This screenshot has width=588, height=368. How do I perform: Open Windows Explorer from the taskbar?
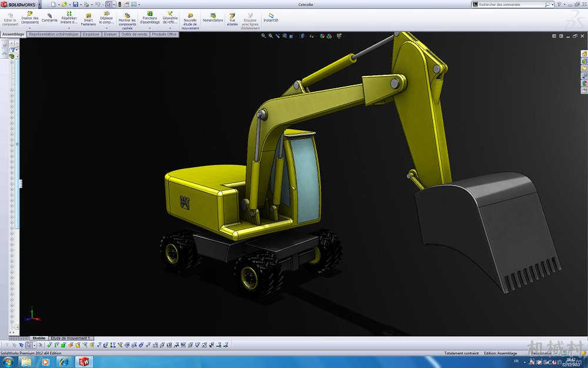coord(26,362)
